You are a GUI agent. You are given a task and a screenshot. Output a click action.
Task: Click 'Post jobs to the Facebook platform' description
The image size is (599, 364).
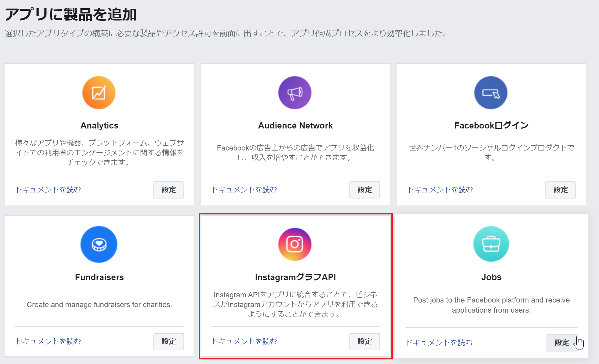(492, 305)
